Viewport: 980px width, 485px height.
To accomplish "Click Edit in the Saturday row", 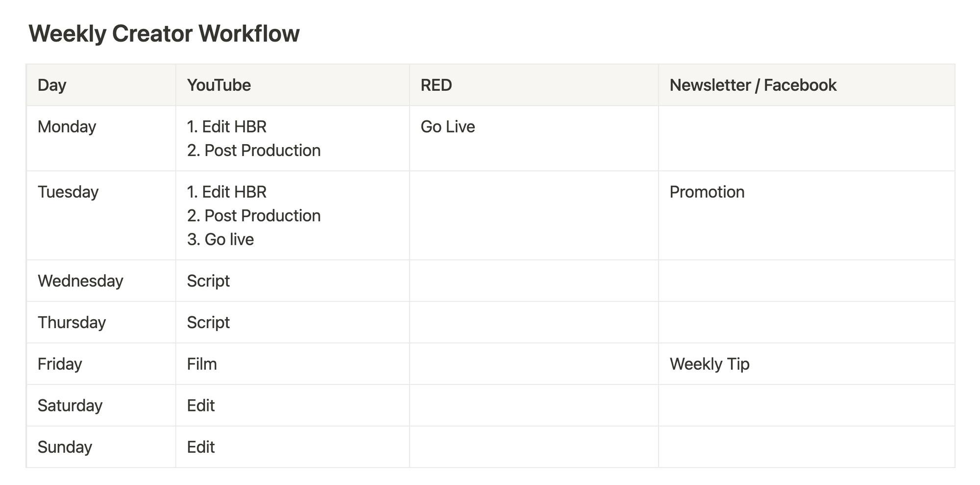I will [x=201, y=406].
